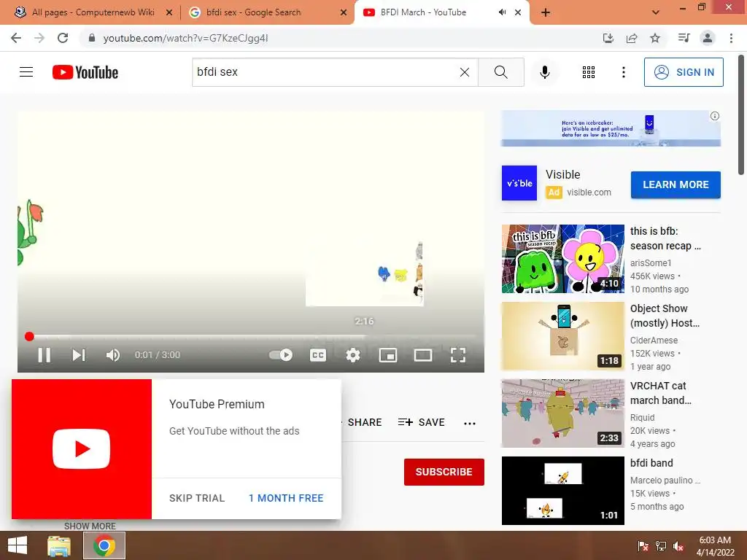Open Action Center flag in tray
This screenshot has width=747, height=560.
[x=643, y=546]
